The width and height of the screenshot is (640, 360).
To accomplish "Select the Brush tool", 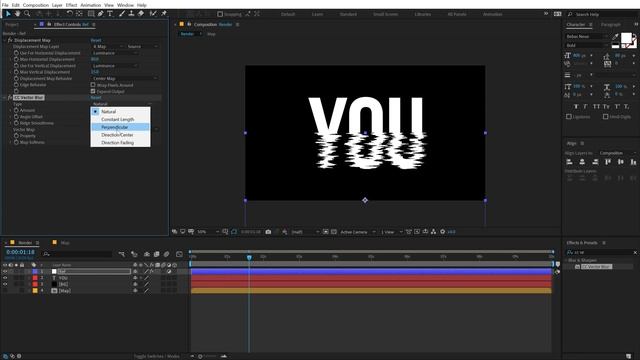I will pos(122,14).
